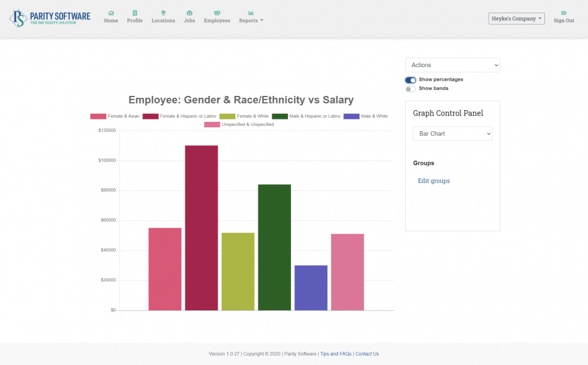Image resolution: width=588 pixels, height=365 pixels.
Task: Click the first red Female & Asian bar
Action: [165, 269]
